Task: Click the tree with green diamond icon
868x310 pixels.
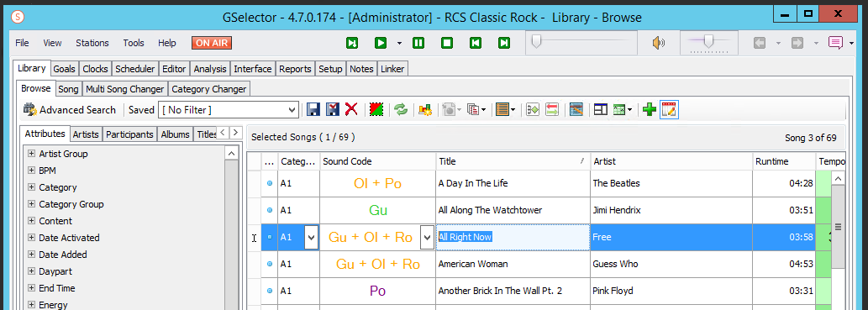Action: click(533, 109)
